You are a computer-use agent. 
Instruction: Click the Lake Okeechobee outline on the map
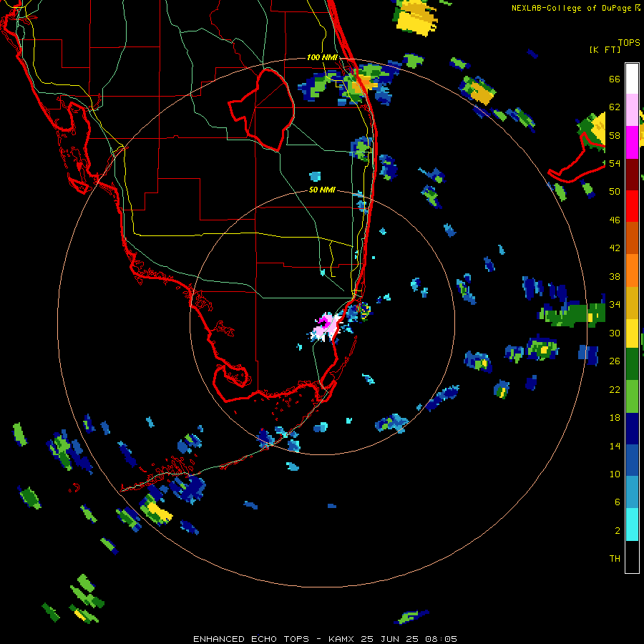[x=262, y=109]
